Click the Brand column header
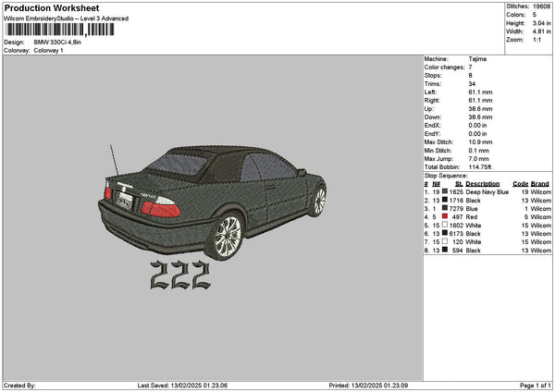Screen dimensions: 555x392 (x=540, y=183)
